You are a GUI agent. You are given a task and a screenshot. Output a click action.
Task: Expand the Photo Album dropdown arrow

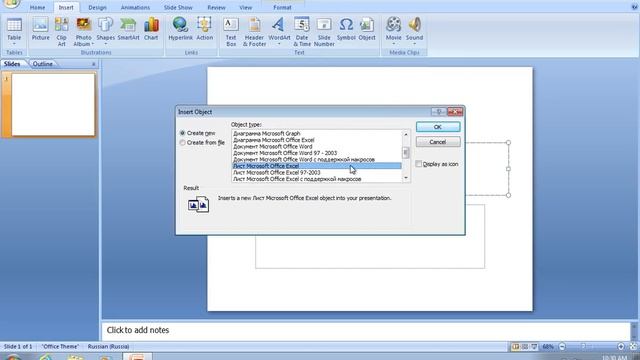point(93,44)
